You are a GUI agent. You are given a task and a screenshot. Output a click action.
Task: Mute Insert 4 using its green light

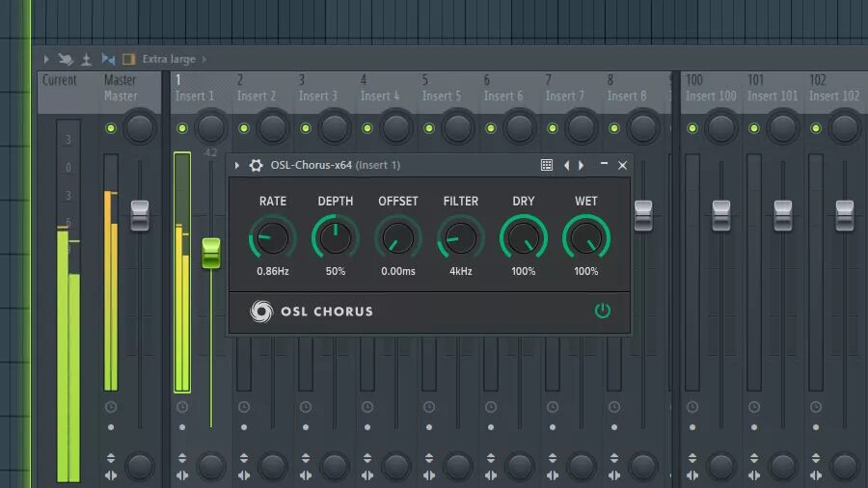pos(367,128)
